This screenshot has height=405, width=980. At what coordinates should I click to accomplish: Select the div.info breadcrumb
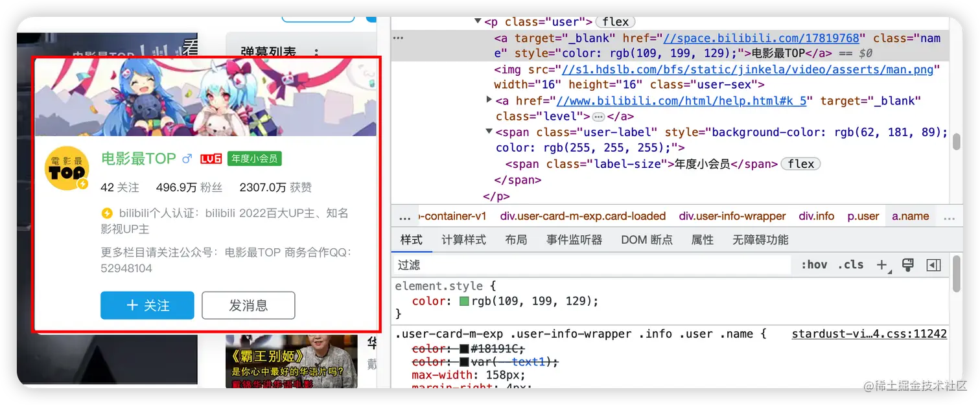coord(817,216)
